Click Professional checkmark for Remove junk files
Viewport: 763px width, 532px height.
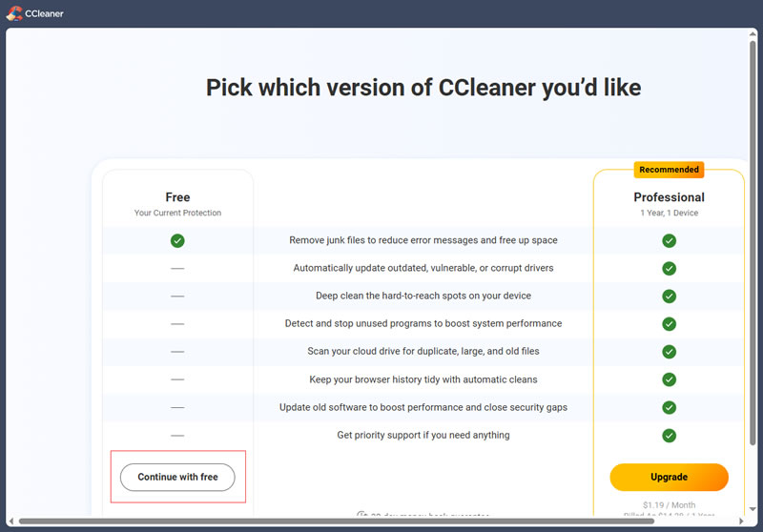(669, 240)
